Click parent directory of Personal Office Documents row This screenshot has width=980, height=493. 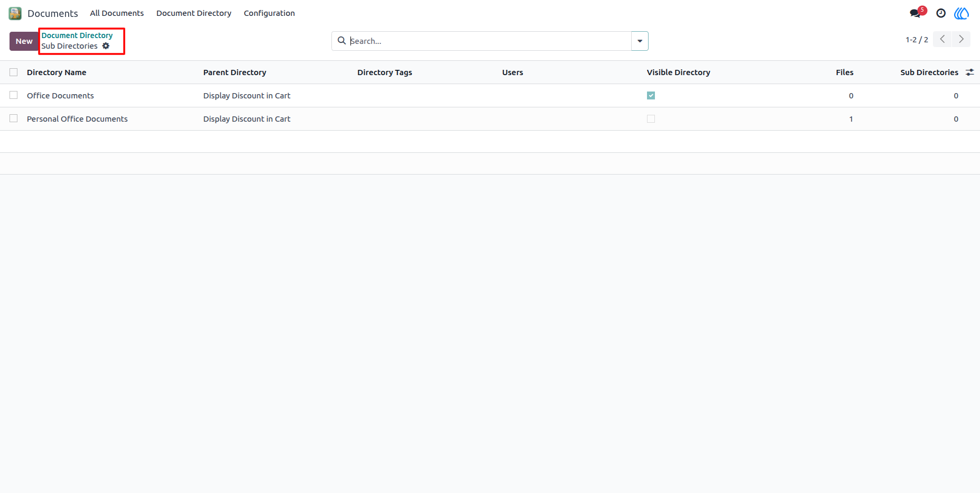247,119
